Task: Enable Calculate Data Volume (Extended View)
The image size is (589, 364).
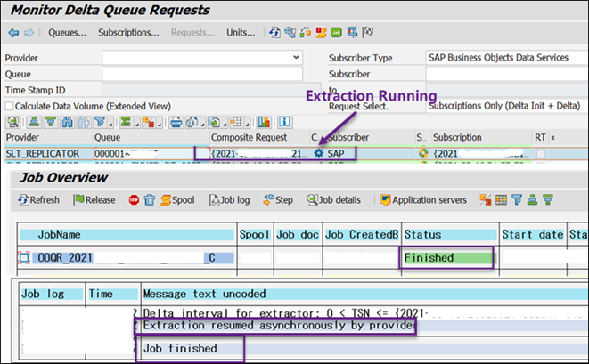Action: [10, 106]
